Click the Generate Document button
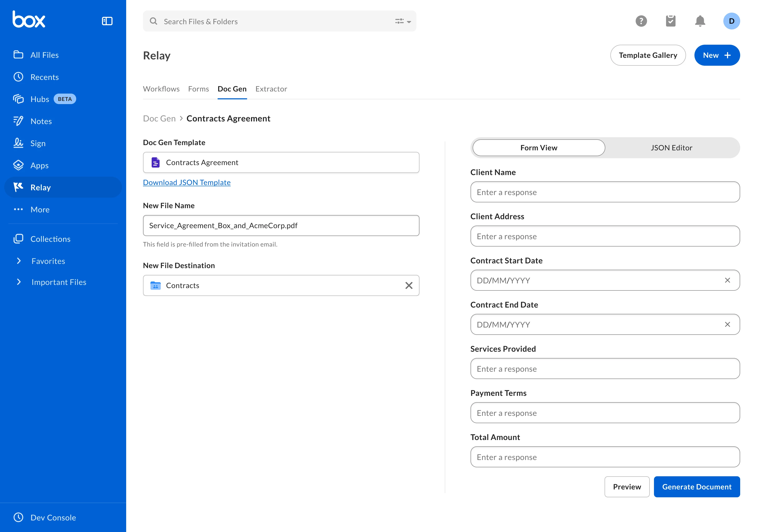The width and height of the screenshot is (757, 532). pos(696,487)
